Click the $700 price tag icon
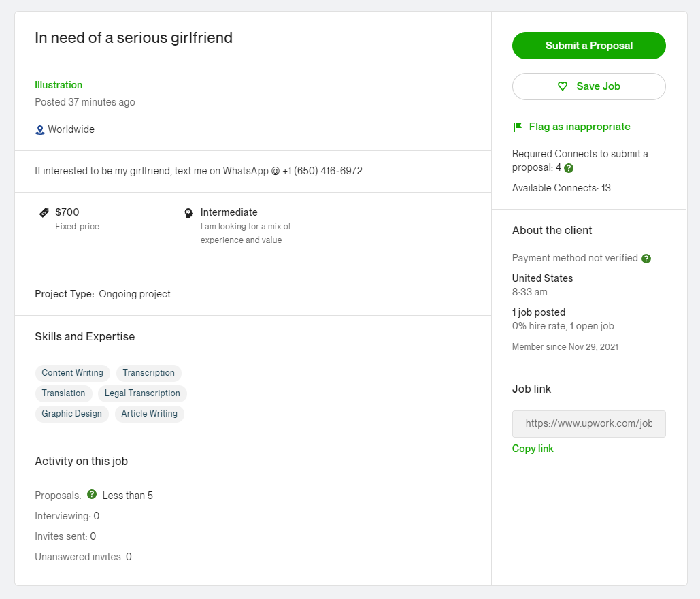The height and width of the screenshot is (599, 700). (44, 213)
